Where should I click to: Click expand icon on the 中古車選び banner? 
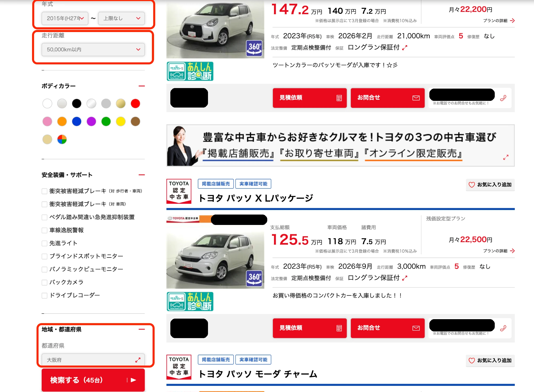click(x=506, y=157)
